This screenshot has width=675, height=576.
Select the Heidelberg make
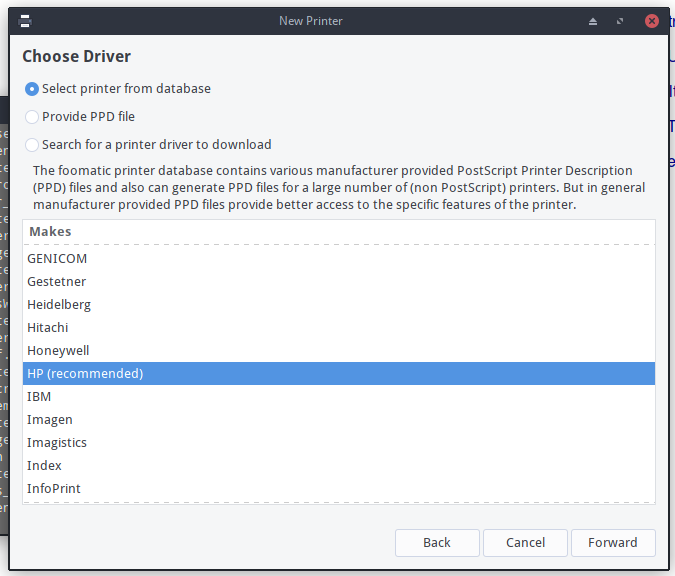339,304
